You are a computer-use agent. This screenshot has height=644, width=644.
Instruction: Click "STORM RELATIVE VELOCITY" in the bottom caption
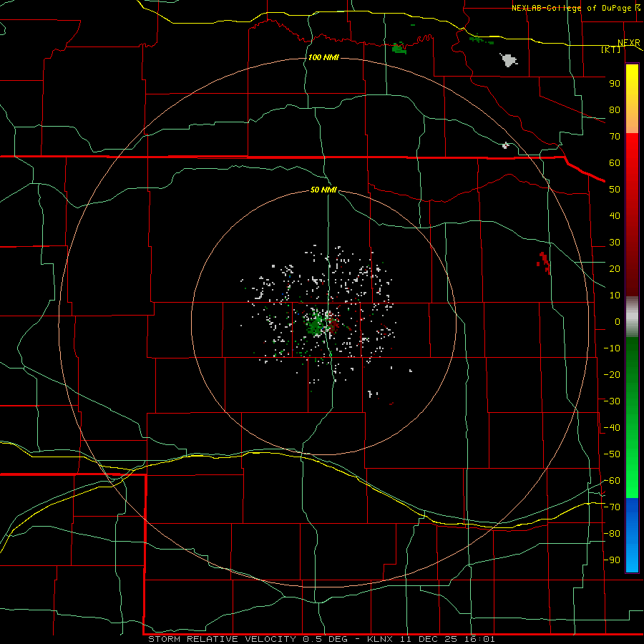[x=223, y=639]
